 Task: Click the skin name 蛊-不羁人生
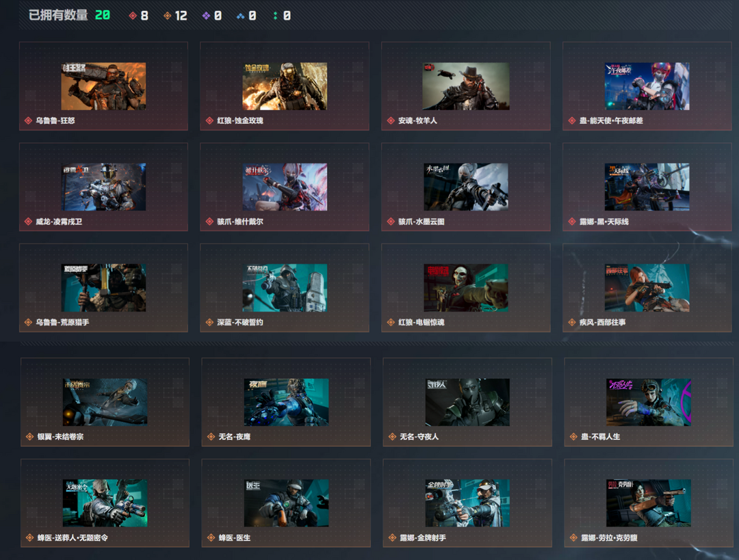click(601, 437)
